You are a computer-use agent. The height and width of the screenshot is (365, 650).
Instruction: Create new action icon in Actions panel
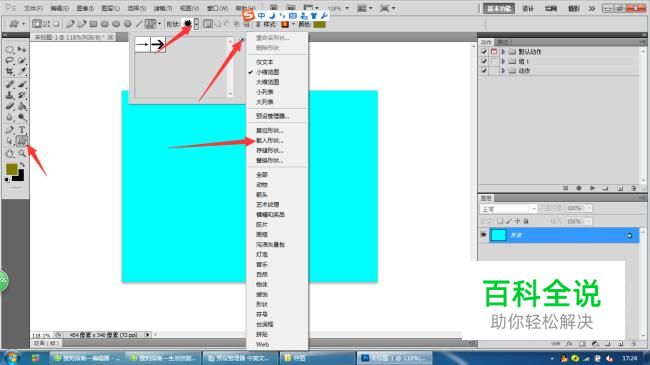pyautogui.click(x=620, y=188)
